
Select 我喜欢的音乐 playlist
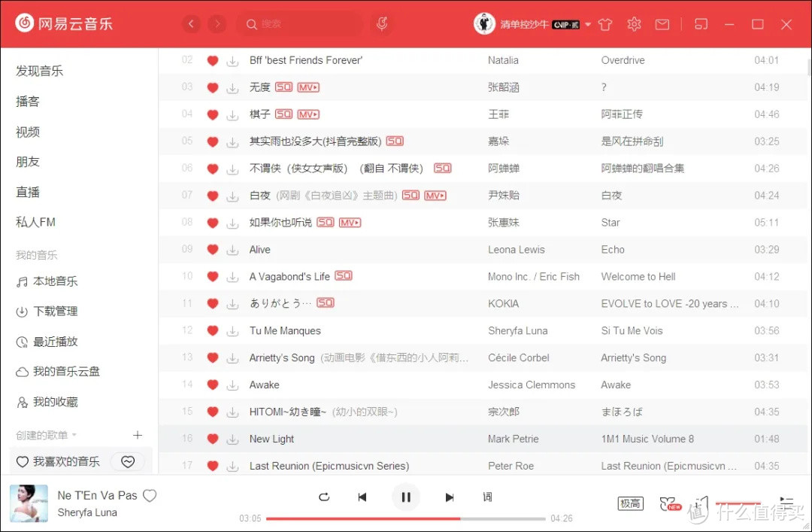click(57, 461)
